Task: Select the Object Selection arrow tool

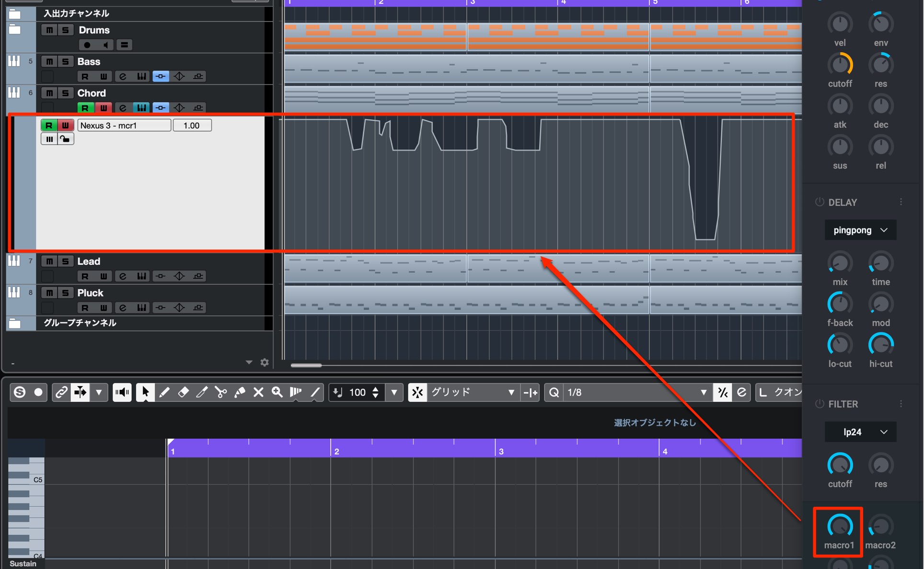Action: coord(145,392)
